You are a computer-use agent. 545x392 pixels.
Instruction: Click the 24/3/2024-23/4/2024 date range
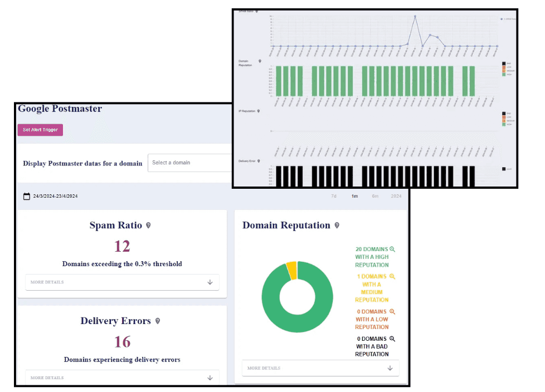[x=55, y=196]
